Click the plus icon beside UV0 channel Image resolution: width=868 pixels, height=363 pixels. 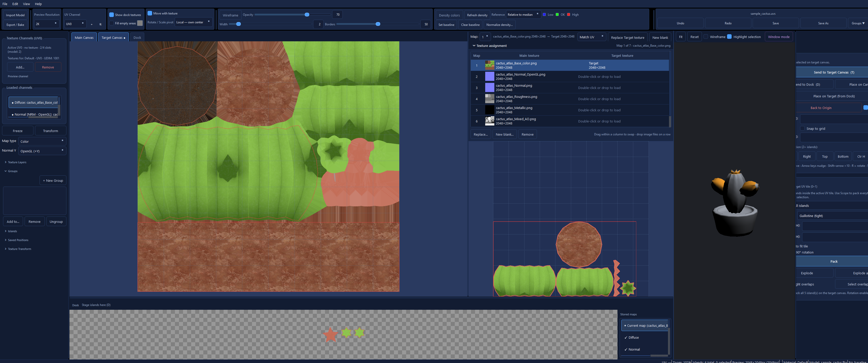click(x=91, y=24)
